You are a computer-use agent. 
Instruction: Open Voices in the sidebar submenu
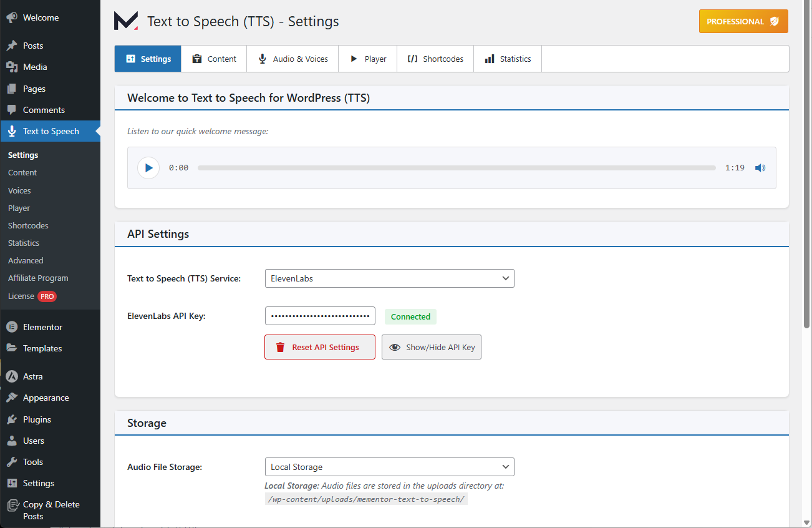[19, 190]
